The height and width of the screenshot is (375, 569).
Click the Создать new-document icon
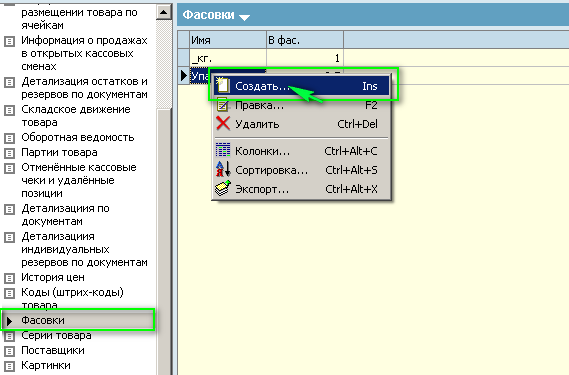[x=222, y=86]
